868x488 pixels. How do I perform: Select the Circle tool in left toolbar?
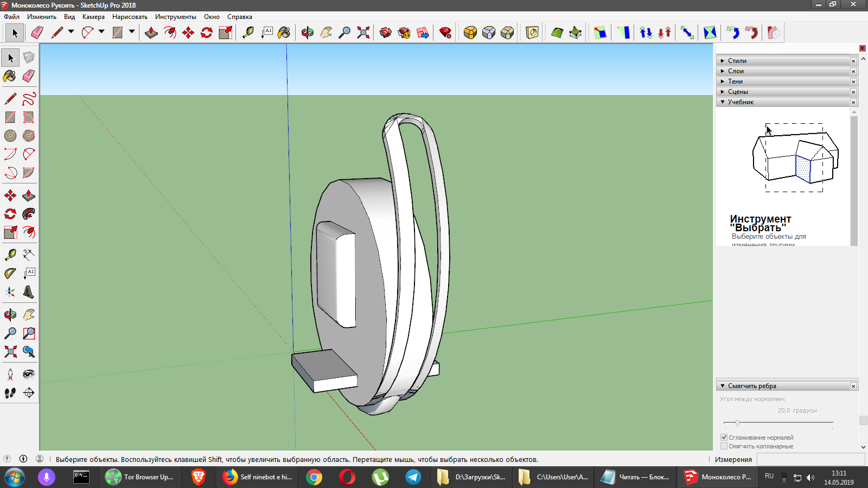click(10, 136)
